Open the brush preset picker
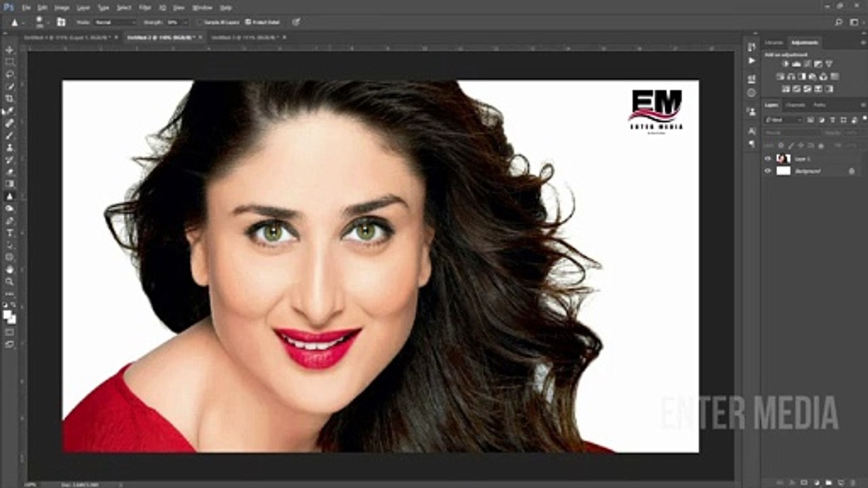 click(43, 22)
